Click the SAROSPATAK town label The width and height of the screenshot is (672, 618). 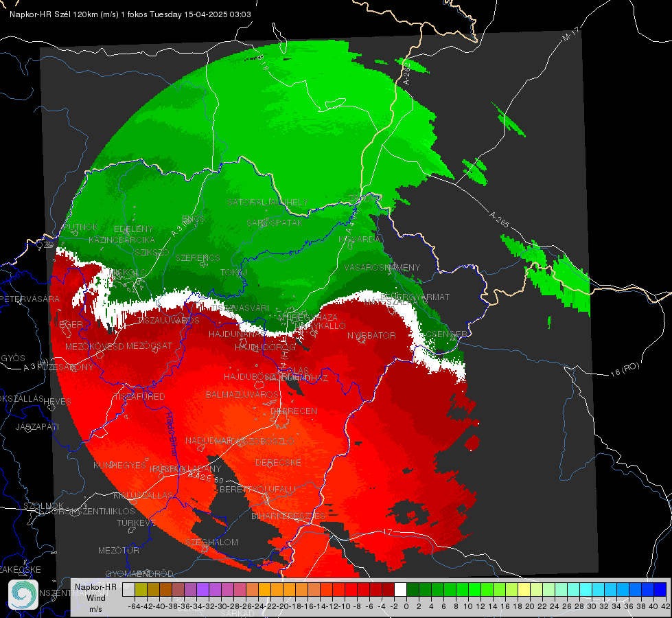click(x=275, y=222)
